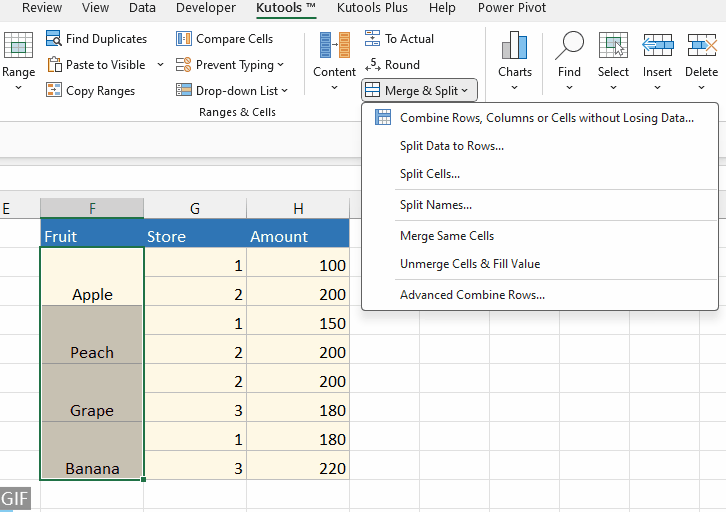Choose Unmerge Cells & Fill Value

point(540,264)
